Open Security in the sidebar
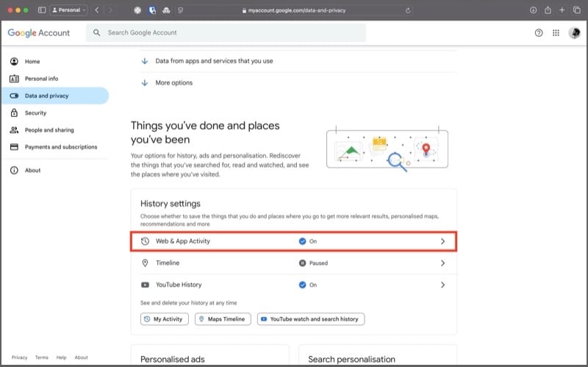 click(x=56, y=113)
